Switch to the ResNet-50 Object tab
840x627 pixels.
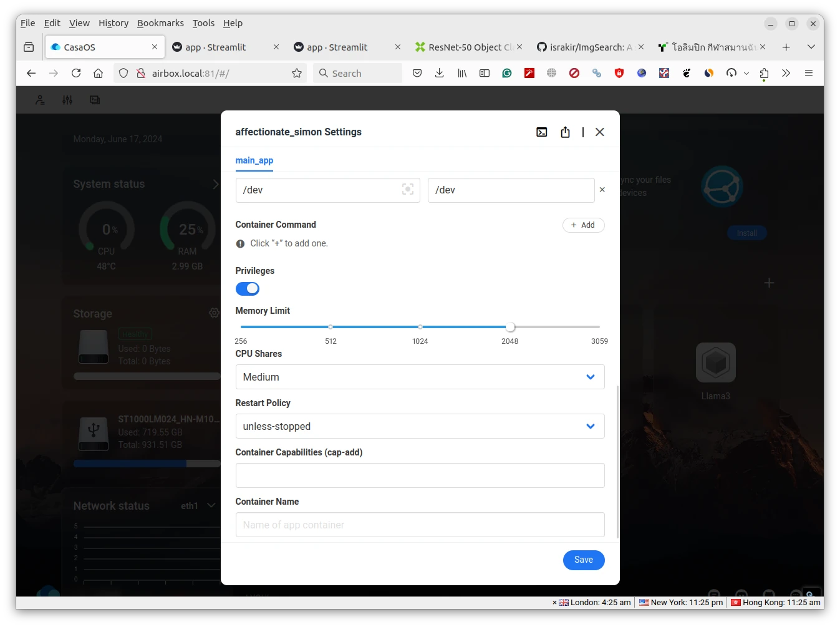[468, 47]
